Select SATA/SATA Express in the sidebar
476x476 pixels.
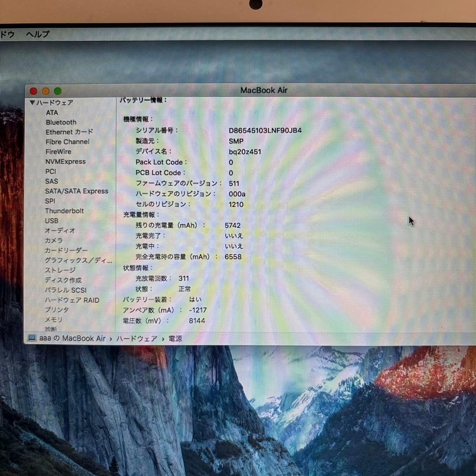[77, 191]
